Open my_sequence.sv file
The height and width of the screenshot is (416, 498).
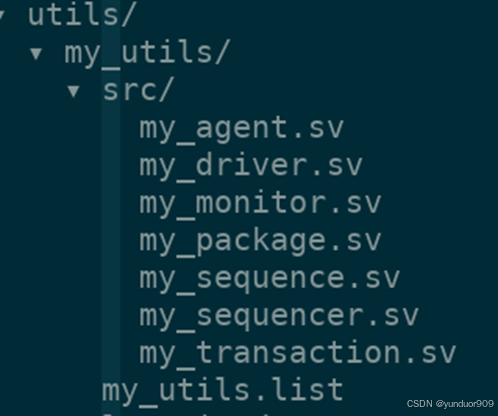pos(269,278)
